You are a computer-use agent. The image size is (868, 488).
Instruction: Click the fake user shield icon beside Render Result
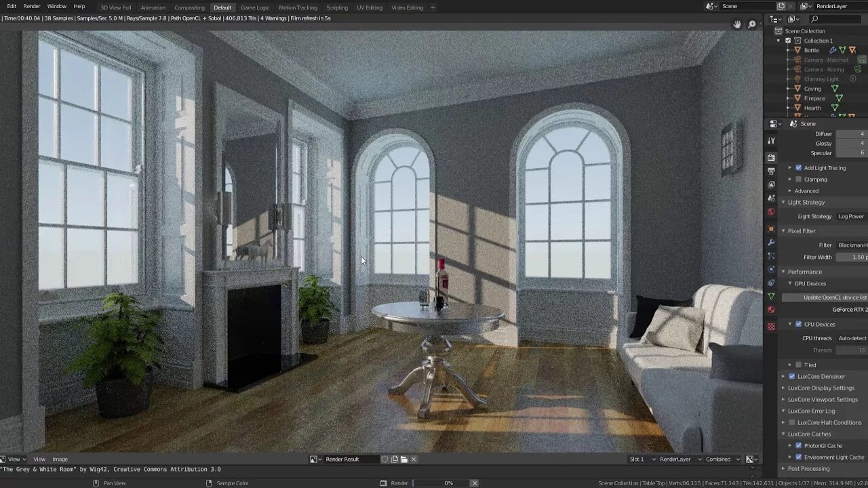tap(384, 460)
